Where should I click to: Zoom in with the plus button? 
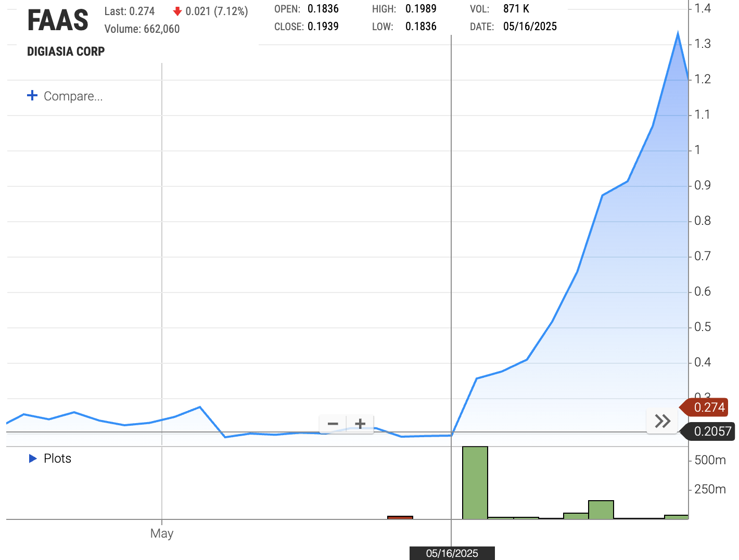pyautogui.click(x=360, y=424)
